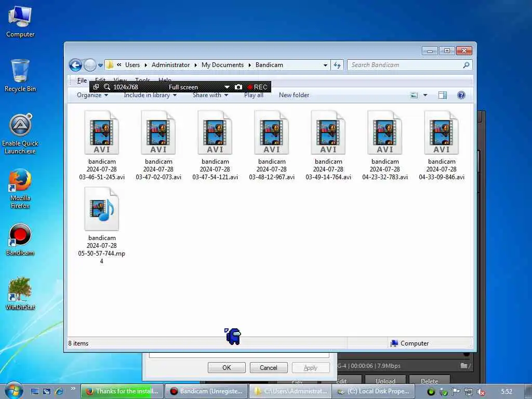
Task: Take screenshot with Bandicam camera icon
Action: (238, 87)
